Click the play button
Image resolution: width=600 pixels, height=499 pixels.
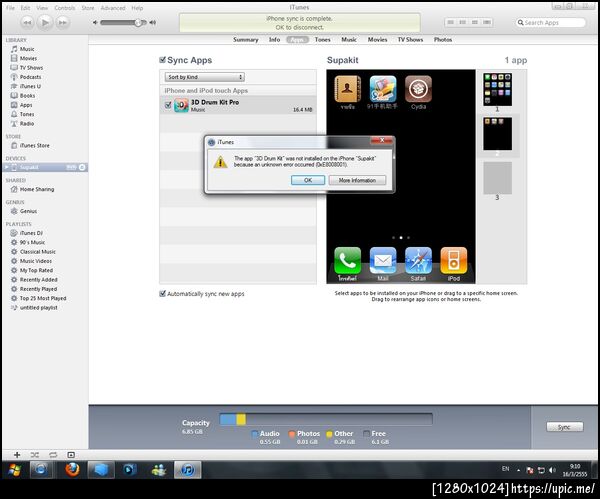tap(45, 23)
